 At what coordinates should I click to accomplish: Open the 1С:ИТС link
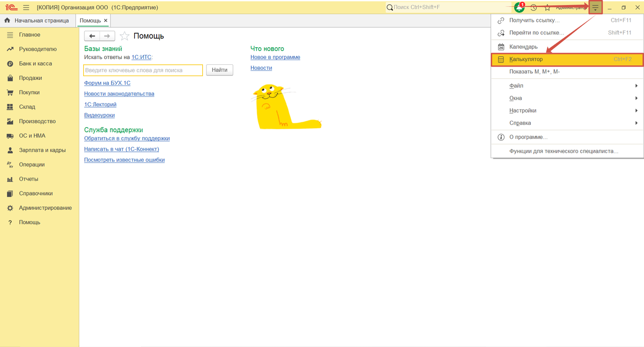pos(142,57)
